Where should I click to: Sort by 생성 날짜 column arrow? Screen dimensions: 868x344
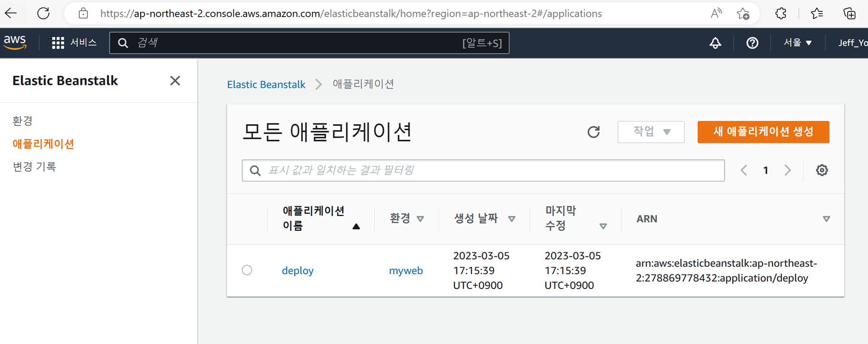[512, 219]
